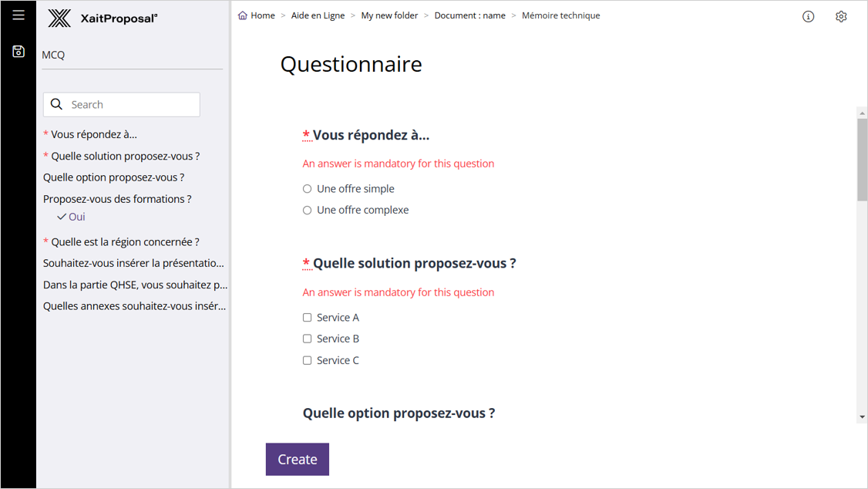Check the Service A box
Screen dimensions: 868x489
tap(308, 318)
